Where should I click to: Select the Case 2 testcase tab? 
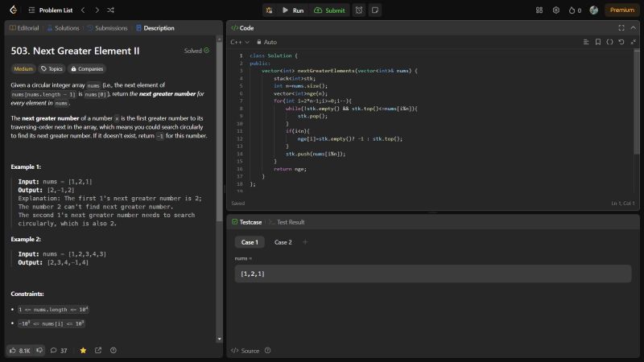click(x=283, y=242)
